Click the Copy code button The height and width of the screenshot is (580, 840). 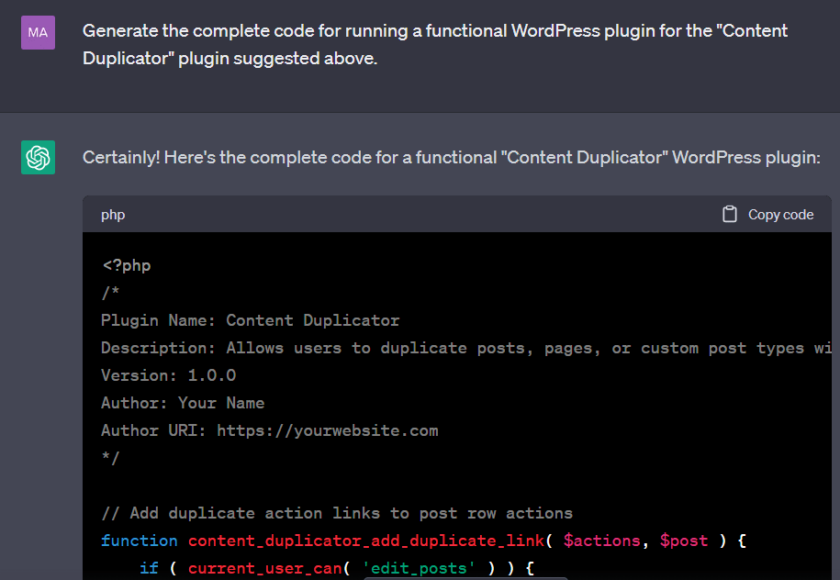767,214
